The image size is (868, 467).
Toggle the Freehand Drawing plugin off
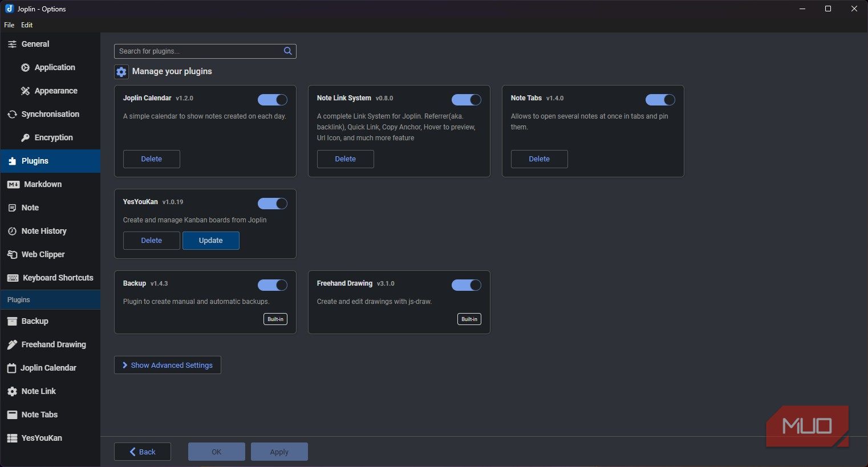(467, 285)
